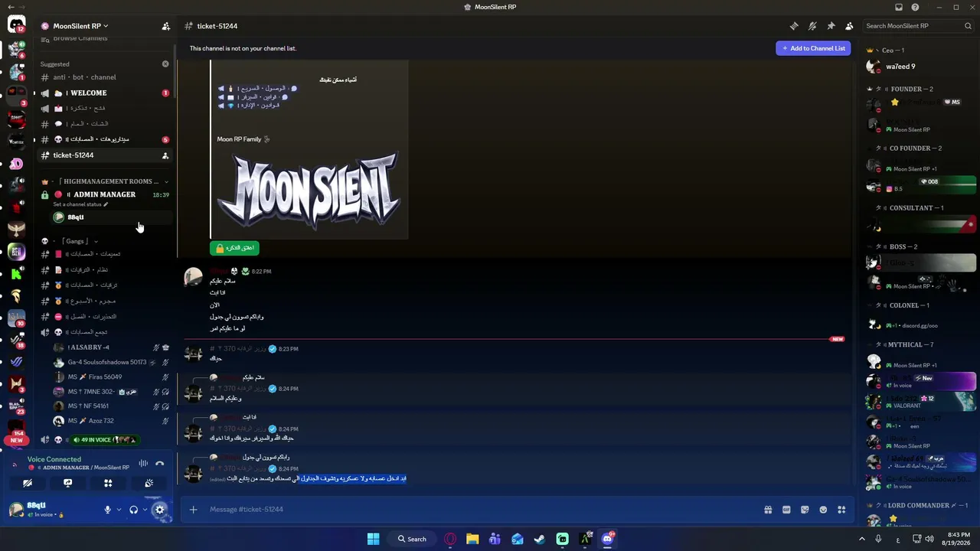The width and height of the screenshot is (980, 551).
Task: Click the COLONEL — 1 role header
Action: tap(910, 305)
